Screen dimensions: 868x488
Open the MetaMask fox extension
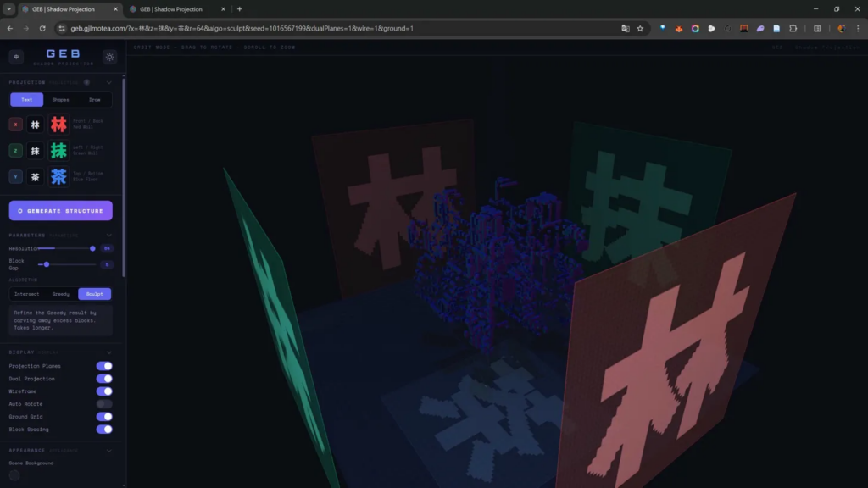pos(679,28)
